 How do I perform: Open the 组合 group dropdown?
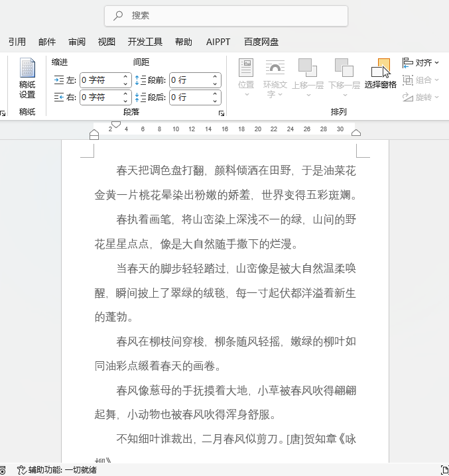pyautogui.click(x=420, y=80)
